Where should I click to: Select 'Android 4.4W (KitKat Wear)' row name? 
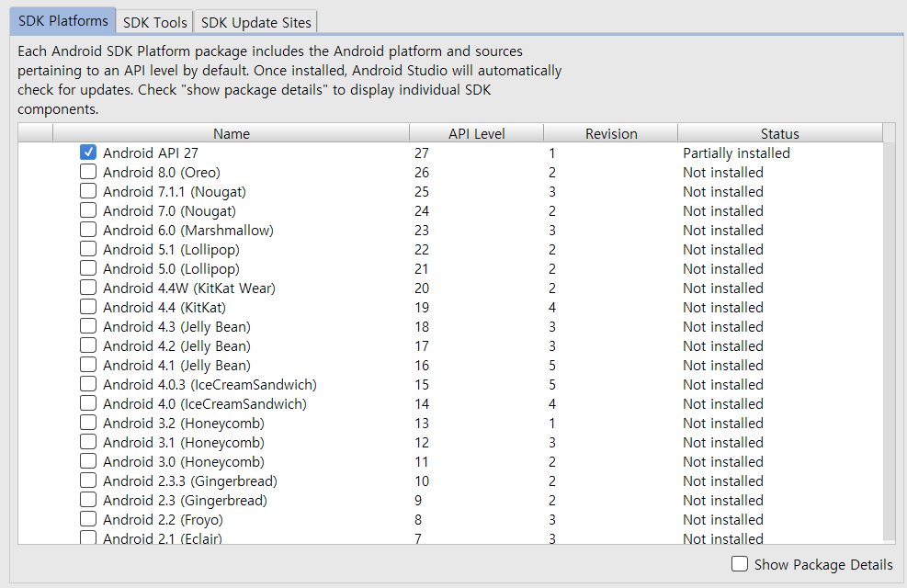point(189,288)
